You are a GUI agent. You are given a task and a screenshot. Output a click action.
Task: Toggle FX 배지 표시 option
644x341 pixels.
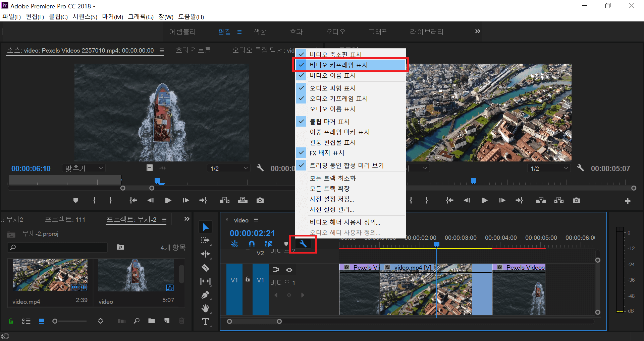click(x=351, y=153)
